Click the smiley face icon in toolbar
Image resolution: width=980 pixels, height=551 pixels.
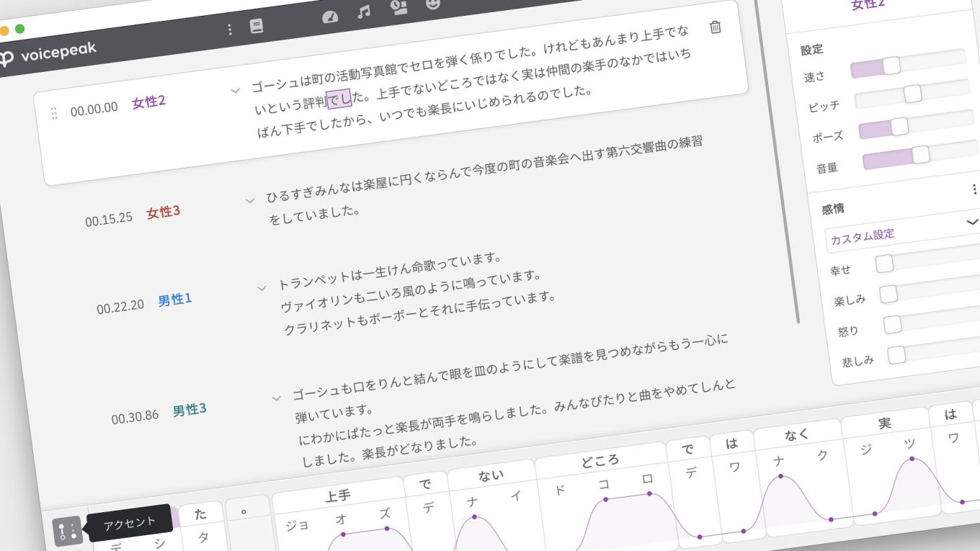pos(433,4)
